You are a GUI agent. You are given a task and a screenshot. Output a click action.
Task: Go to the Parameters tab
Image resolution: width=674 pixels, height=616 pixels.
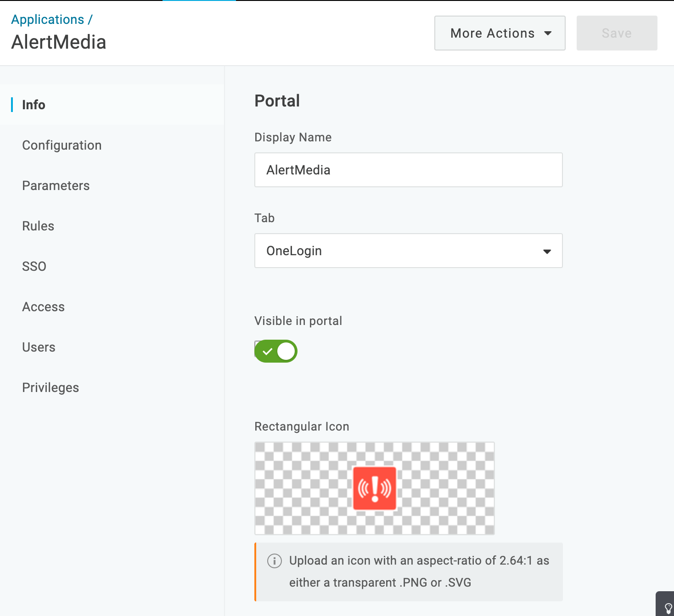pos(56,185)
